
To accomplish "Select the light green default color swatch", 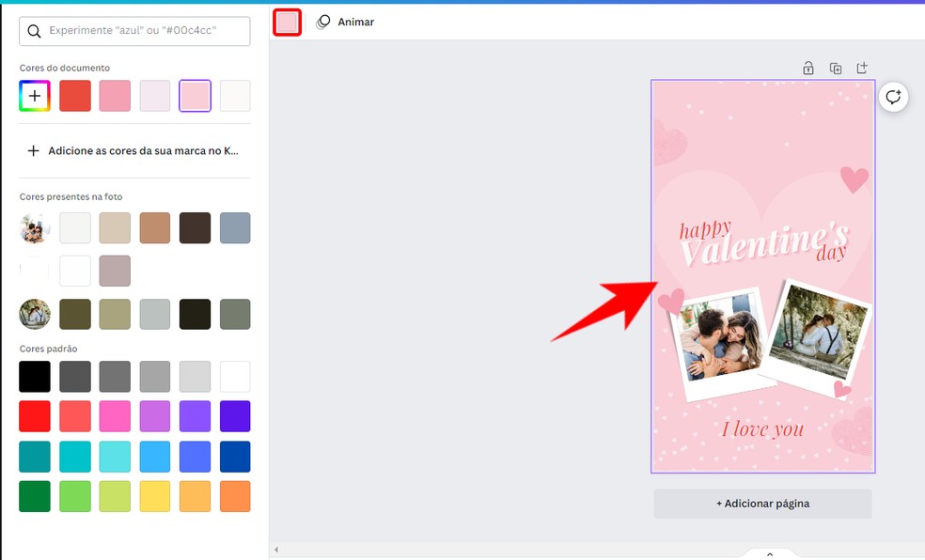I will 75,496.
